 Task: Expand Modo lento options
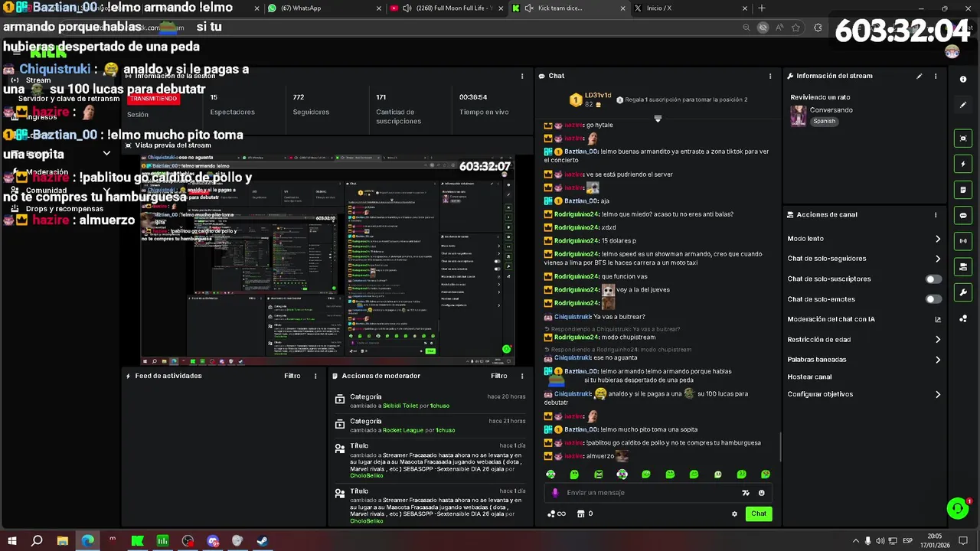[x=938, y=239]
